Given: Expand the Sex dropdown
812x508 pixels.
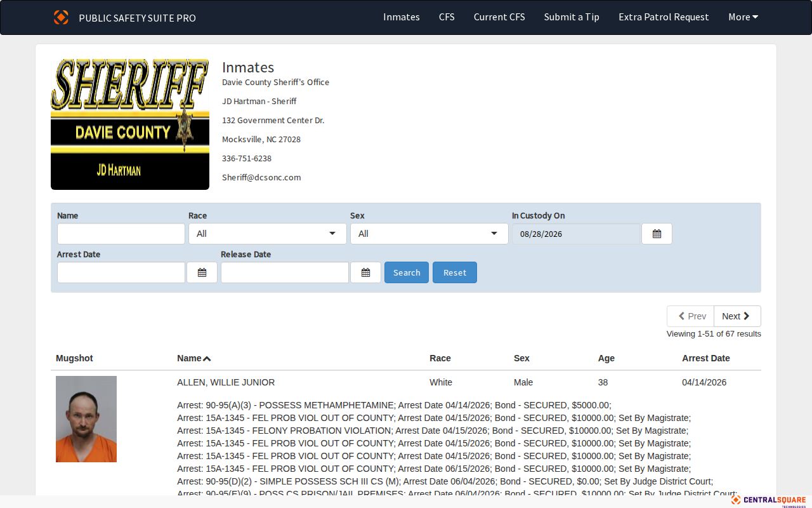Looking at the screenshot, I should pos(429,234).
